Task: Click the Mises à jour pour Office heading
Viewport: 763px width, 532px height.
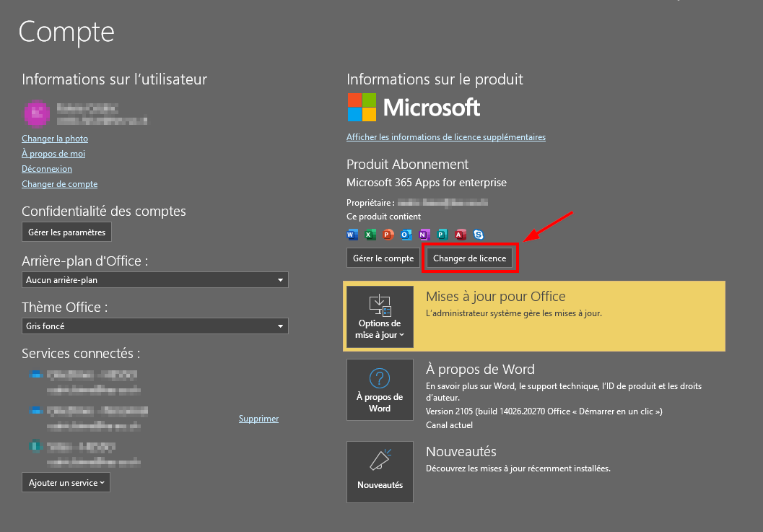Action: point(495,297)
